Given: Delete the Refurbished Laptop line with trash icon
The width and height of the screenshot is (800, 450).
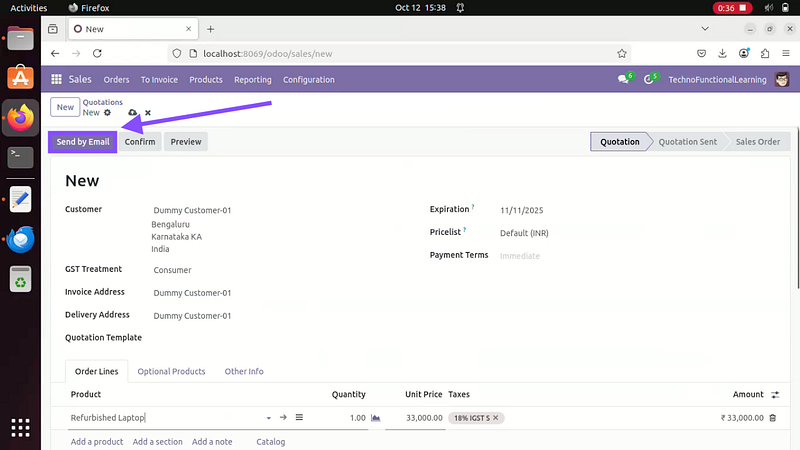Looking at the screenshot, I should pos(772,418).
